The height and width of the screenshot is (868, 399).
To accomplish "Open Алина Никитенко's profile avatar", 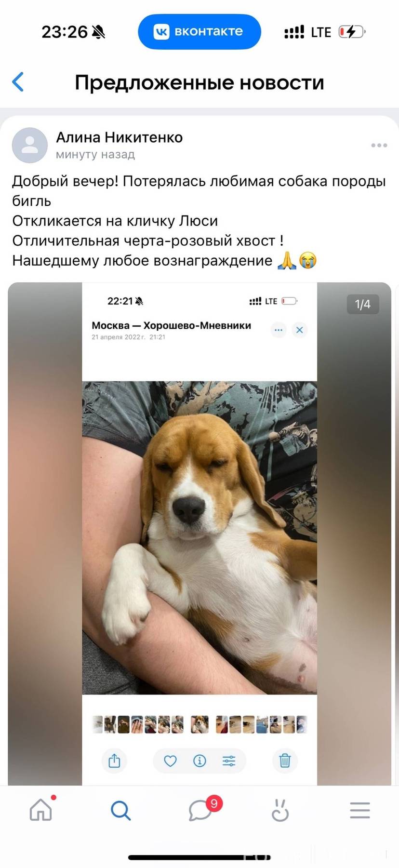I will (29, 145).
